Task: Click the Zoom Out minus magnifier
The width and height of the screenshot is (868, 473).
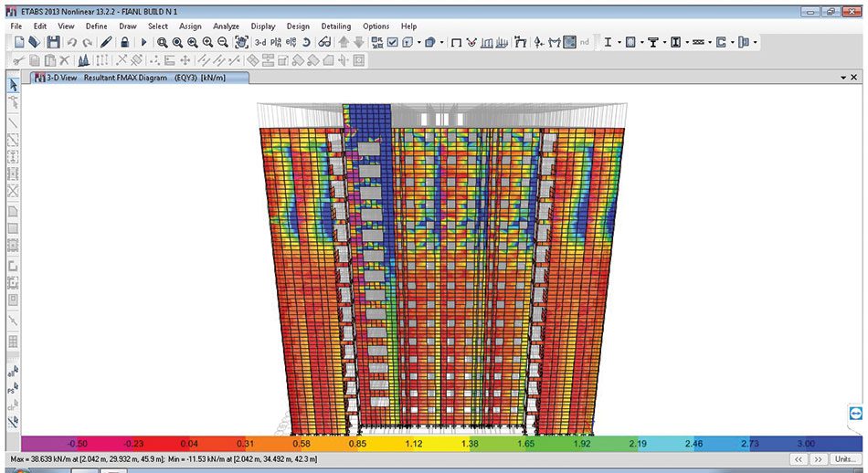Action: click(x=223, y=42)
